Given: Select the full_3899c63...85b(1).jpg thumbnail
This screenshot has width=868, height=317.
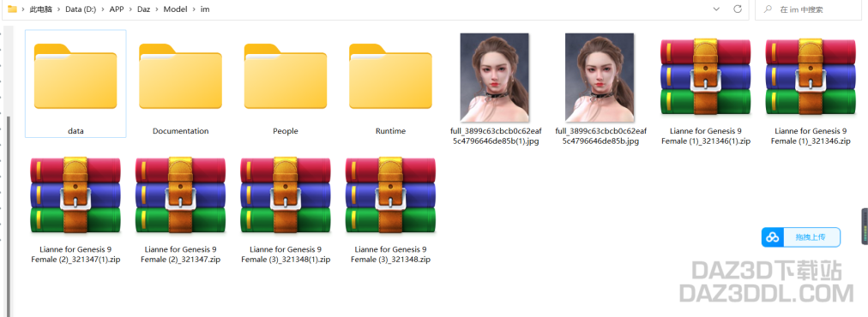Looking at the screenshot, I should pos(495,77).
